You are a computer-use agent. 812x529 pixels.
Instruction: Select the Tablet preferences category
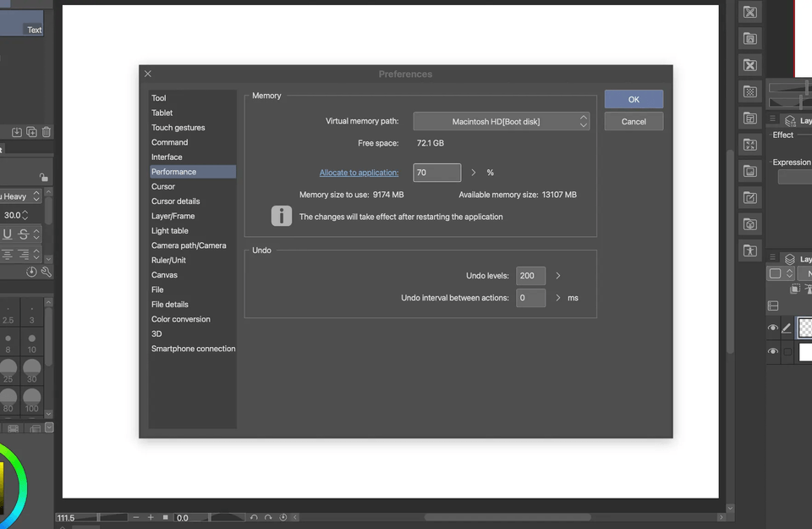point(162,112)
